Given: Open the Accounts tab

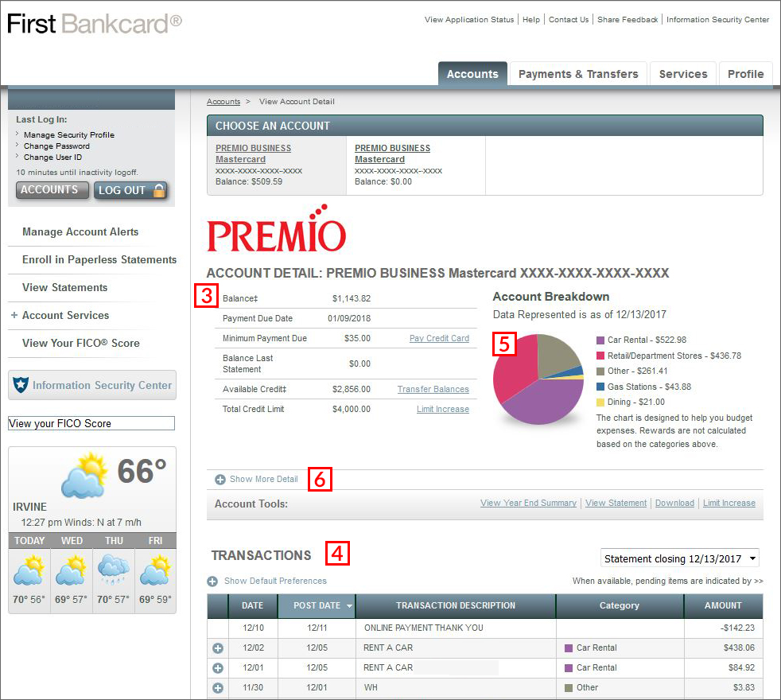Looking at the screenshot, I should 472,74.
